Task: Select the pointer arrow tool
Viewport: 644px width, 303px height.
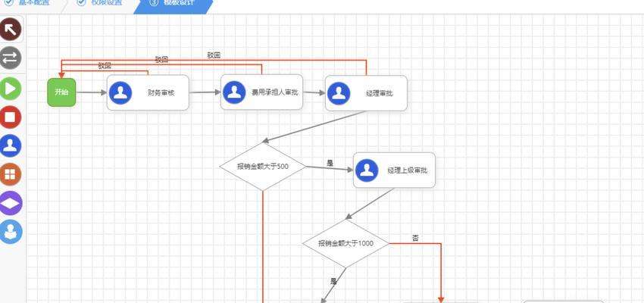Action: coord(11,29)
